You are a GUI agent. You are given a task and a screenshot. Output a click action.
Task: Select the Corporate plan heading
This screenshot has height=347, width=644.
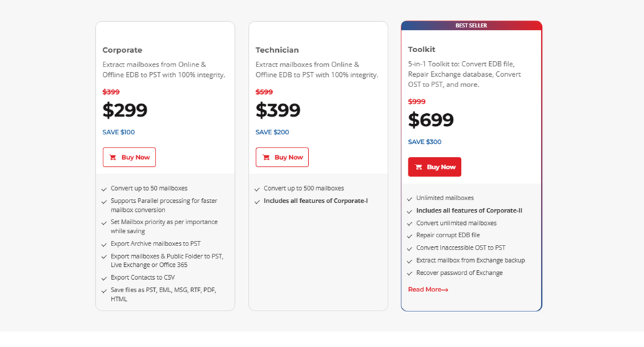click(123, 50)
